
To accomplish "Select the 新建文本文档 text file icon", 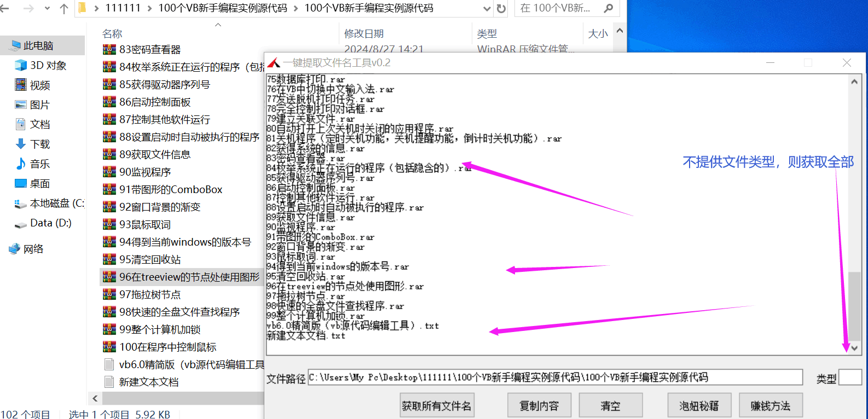I will [109, 382].
